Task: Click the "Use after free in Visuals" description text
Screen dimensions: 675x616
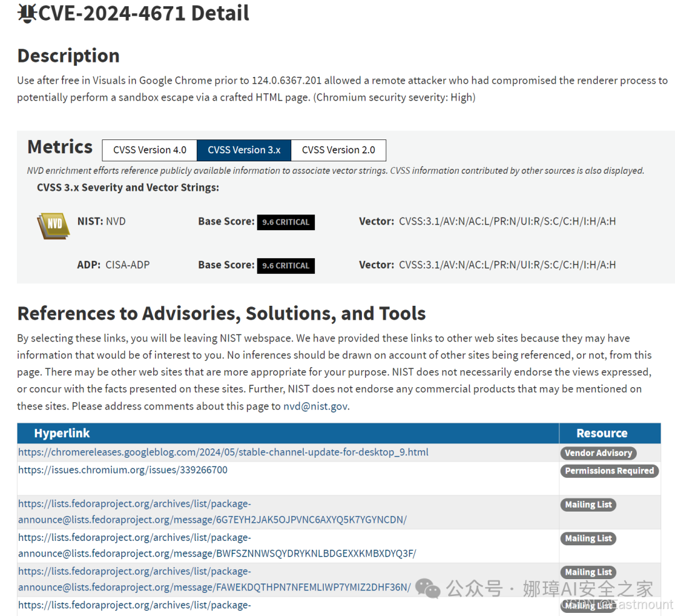Action: click(342, 89)
